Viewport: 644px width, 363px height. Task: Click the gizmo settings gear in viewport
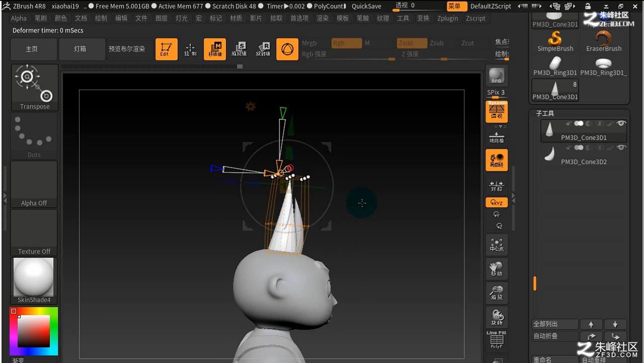click(x=250, y=106)
